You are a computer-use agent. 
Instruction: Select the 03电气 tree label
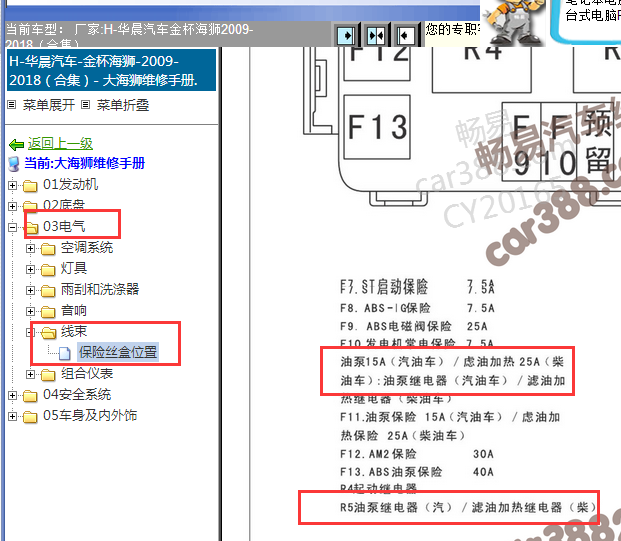pos(64,227)
